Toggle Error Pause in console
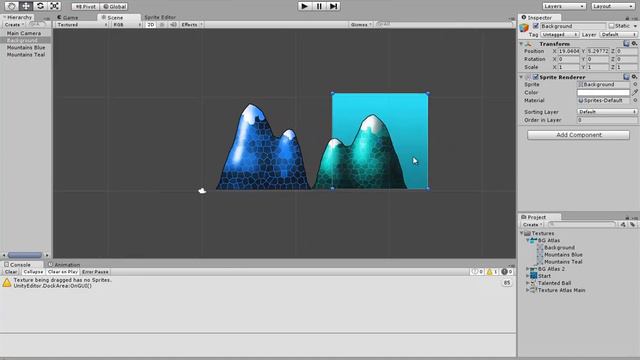The height and width of the screenshot is (360, 640). click(x=95, y=271)
